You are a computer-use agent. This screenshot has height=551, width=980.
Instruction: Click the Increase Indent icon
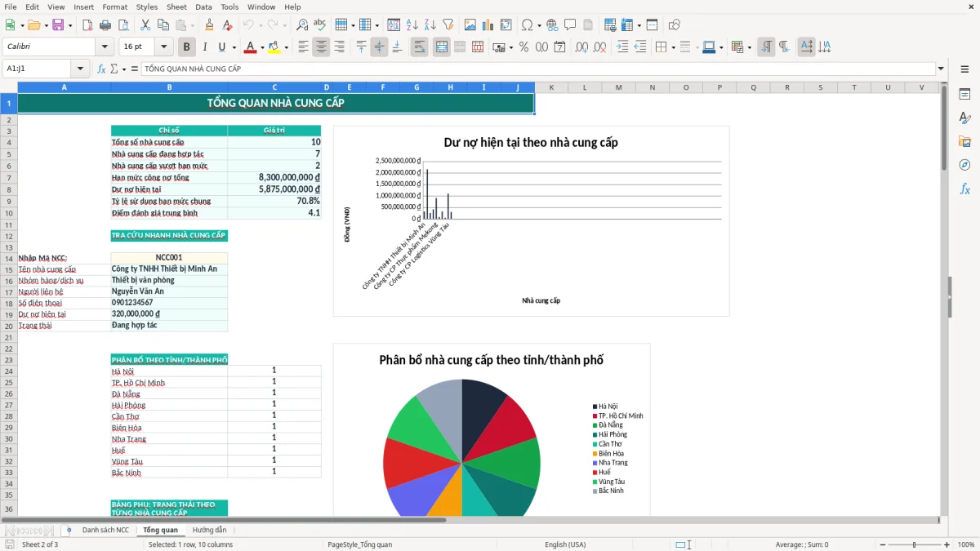point(622,47)
